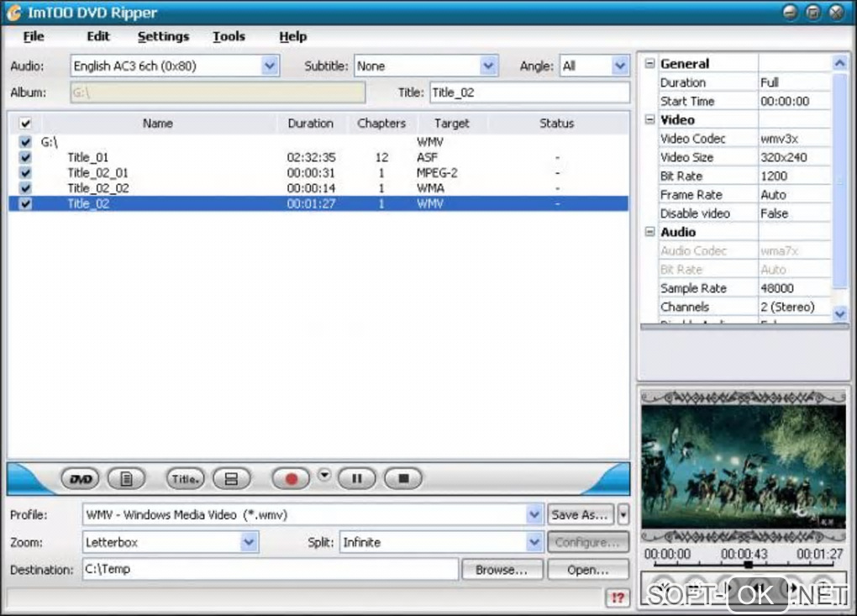This screenshot has height=616, width=857.
Task: Click the disabled Configure... button
Action: [588, 543]
